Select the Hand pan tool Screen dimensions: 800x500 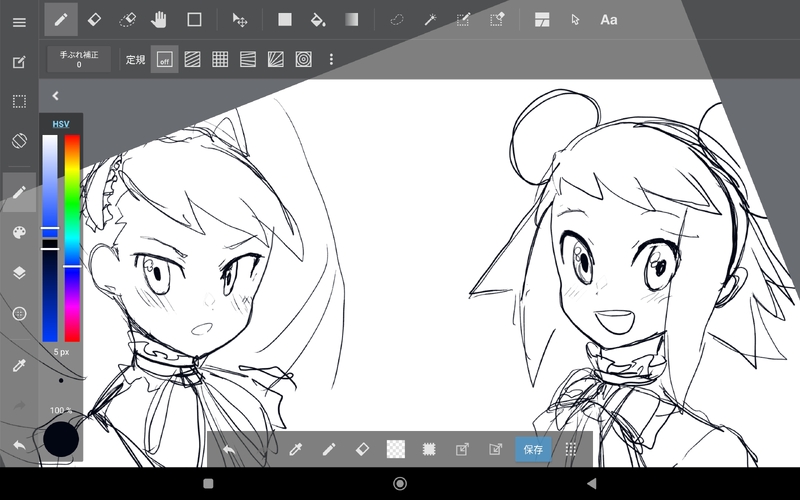(159, 19)
